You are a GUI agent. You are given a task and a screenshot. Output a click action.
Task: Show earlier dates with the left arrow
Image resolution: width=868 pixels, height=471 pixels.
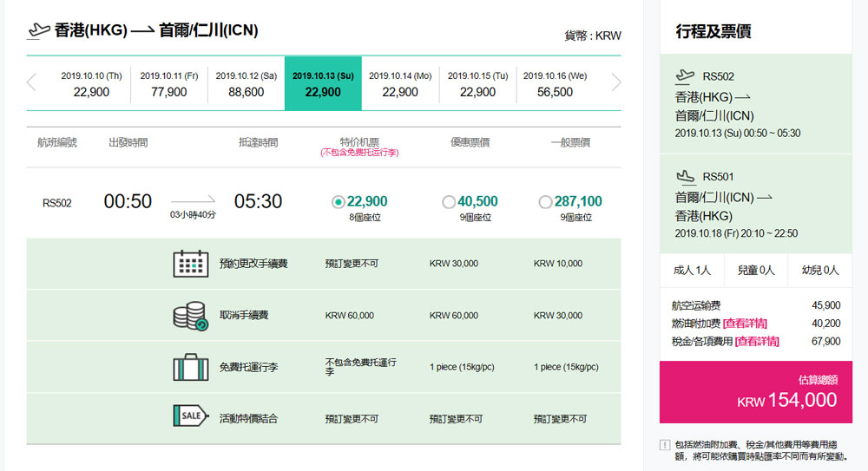pos(32,83)
